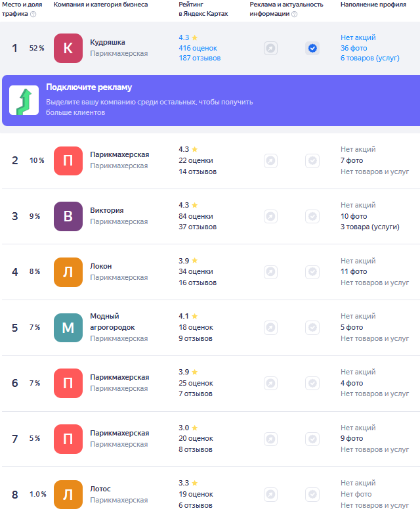Screen dimensions: 420x515
Task: Click the advertising status icon in Кудряшка row
Action: tap(270, 49)
